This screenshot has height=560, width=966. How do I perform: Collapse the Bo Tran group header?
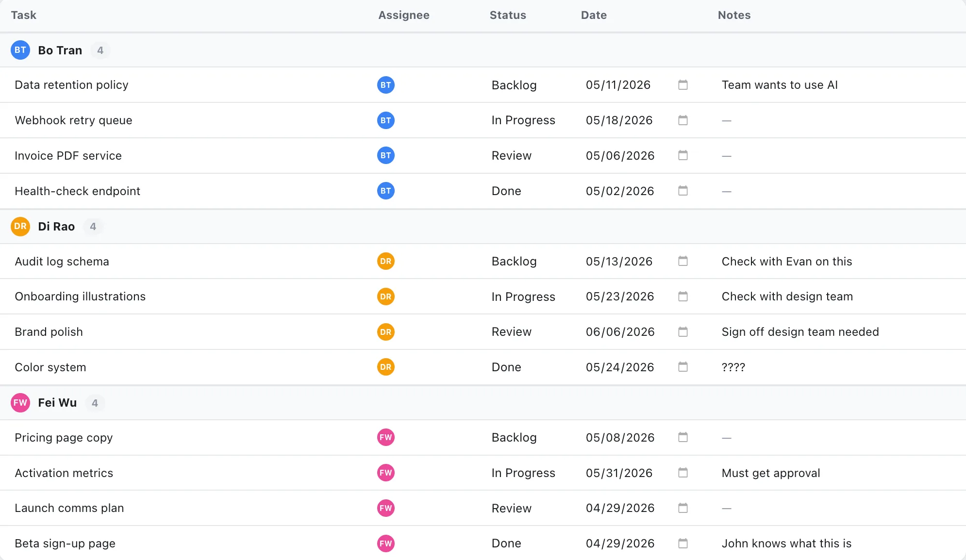pos(483,50)
